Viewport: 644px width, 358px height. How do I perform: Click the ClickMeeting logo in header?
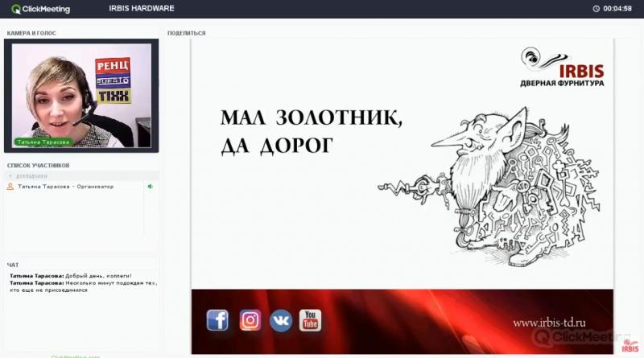(x=40, y=9)
